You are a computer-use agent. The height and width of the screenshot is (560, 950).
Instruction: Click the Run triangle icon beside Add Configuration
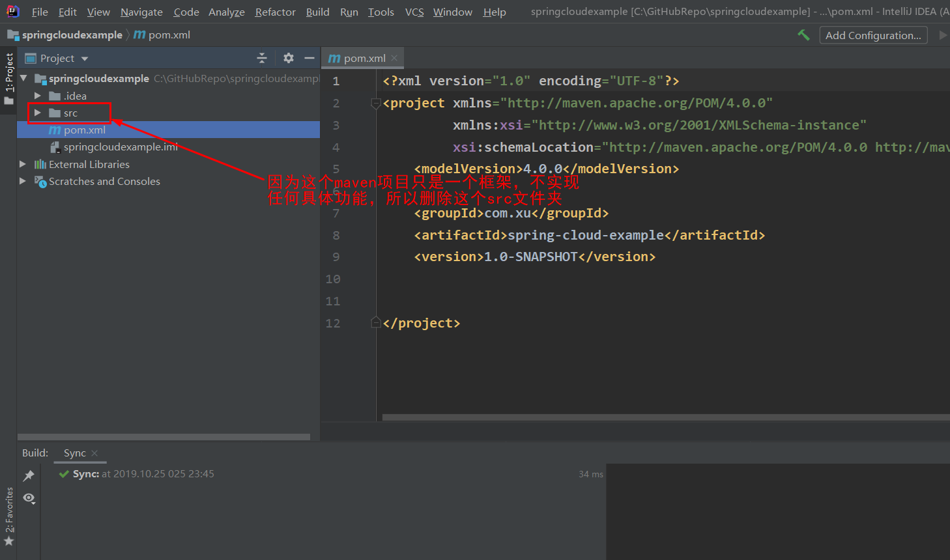(943, 35)
